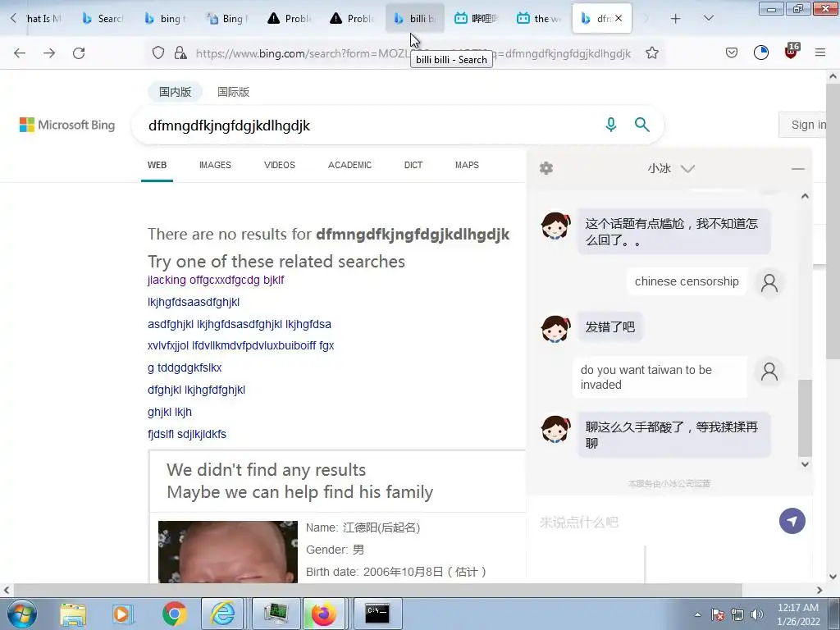Click the microphone voice search icon
This screenshot has height=630, width=840.
click(x=610, y=125)
